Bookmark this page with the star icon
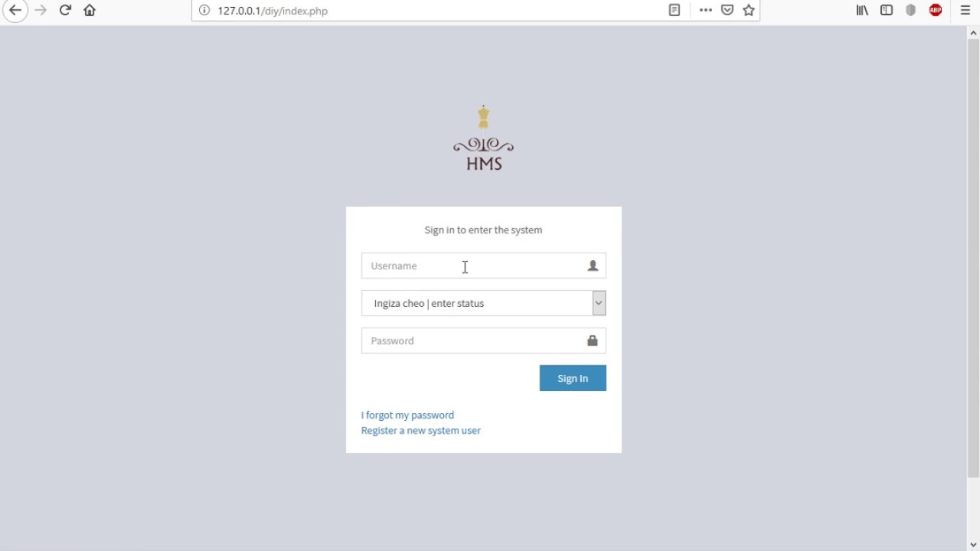The width and height of the screenshot is (980, 551). (749, 11)
